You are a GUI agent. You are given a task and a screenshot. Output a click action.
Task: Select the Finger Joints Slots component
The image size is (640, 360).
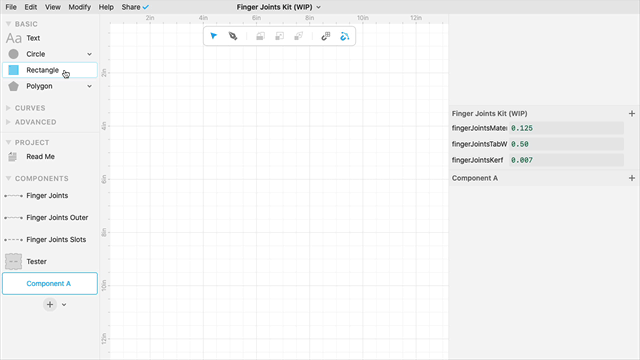[x=50, y=240]
